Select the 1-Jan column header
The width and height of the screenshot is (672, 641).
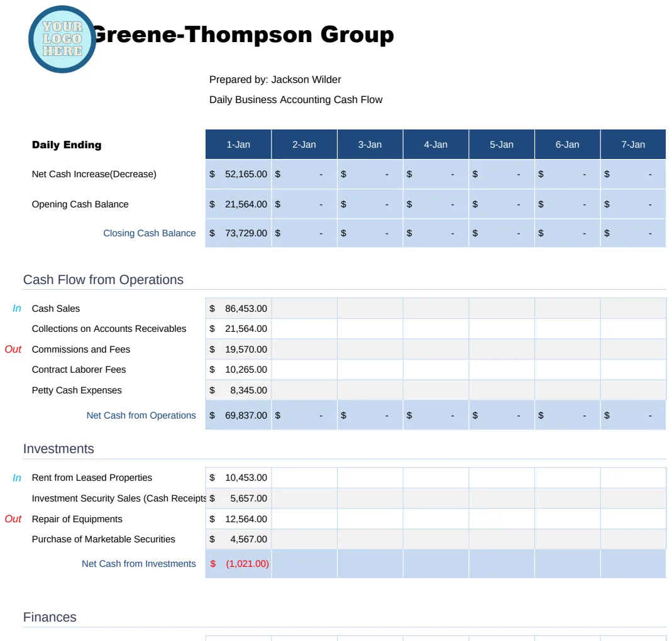click(238, 145)
